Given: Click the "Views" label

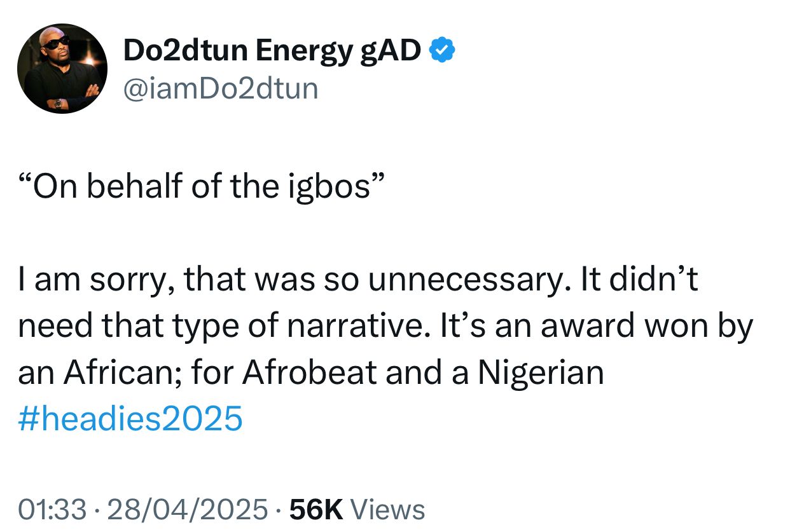Looking at the screenshot, I should pyautogui.click(x=388, y=510).
